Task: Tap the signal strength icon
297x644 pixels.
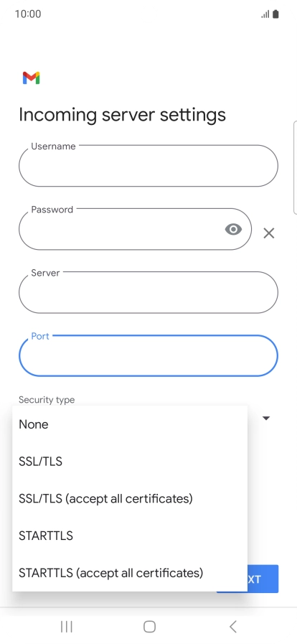Action: click(265, 15)
